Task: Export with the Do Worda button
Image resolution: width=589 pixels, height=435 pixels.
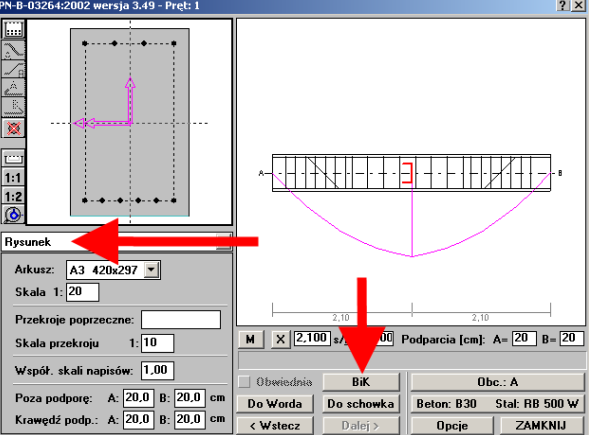Action: coord(275,404)
